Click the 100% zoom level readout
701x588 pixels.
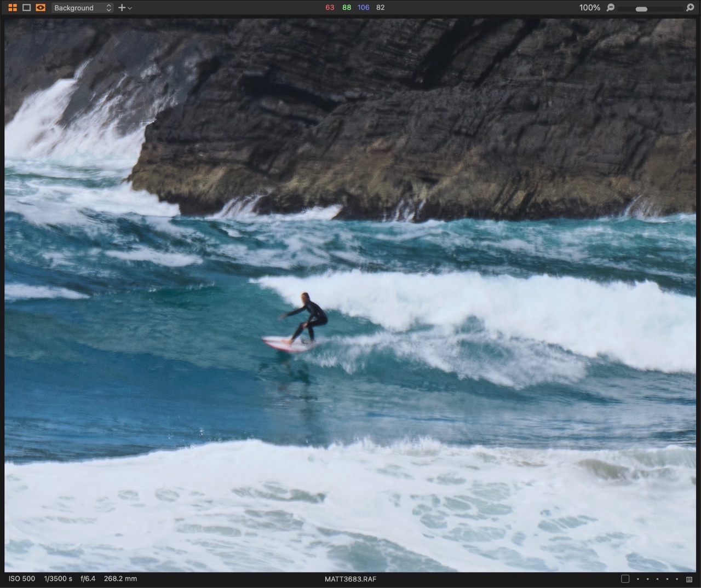coord(589,8)
